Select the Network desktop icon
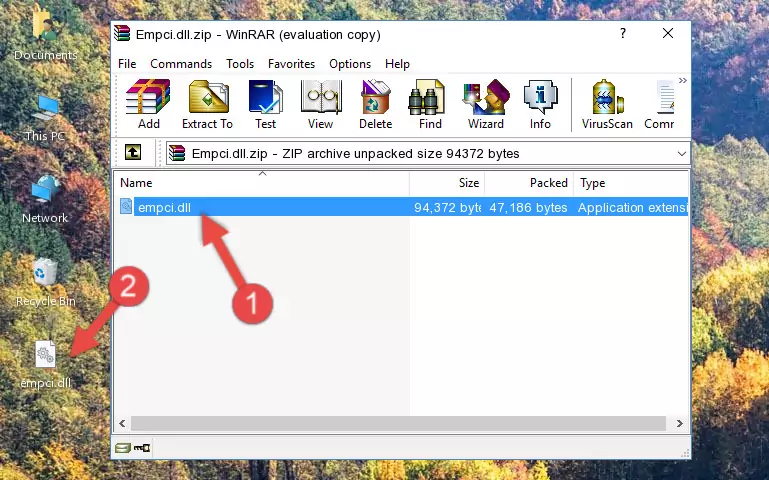 pos(45,200)
